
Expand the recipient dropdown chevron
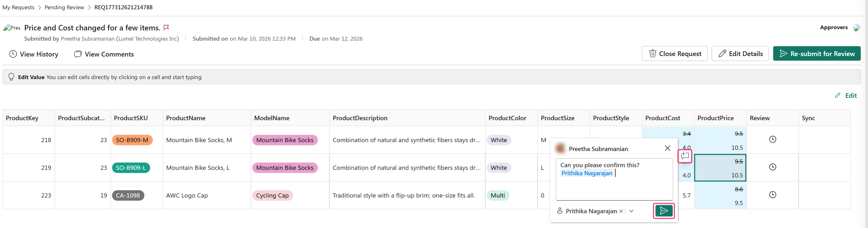click(x=632, y=211)
